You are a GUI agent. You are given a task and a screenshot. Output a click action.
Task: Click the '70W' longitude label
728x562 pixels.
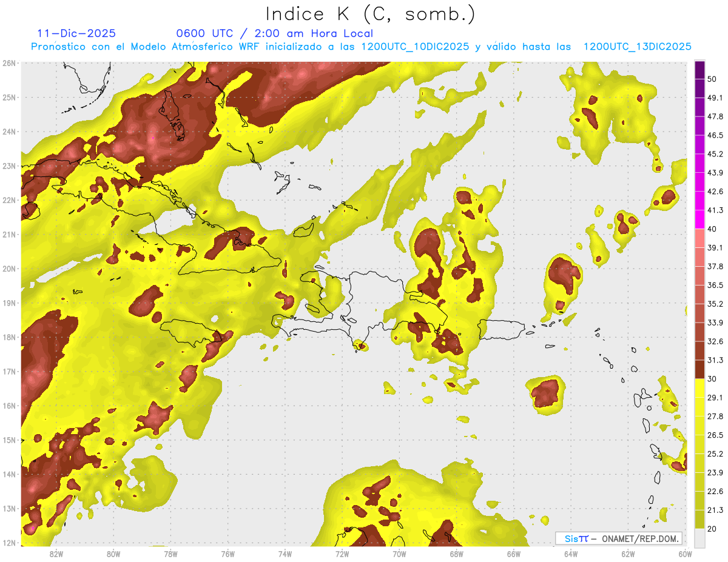[x=399, y=554]
